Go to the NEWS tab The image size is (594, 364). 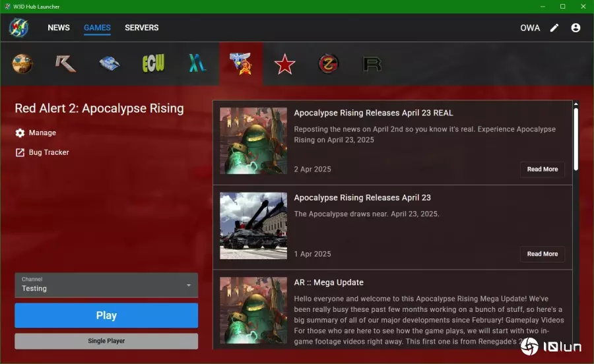point(59,28)
